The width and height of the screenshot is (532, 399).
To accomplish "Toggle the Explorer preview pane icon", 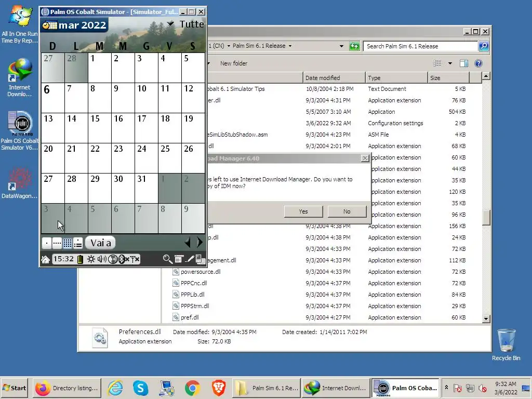I will pos(464,63).
